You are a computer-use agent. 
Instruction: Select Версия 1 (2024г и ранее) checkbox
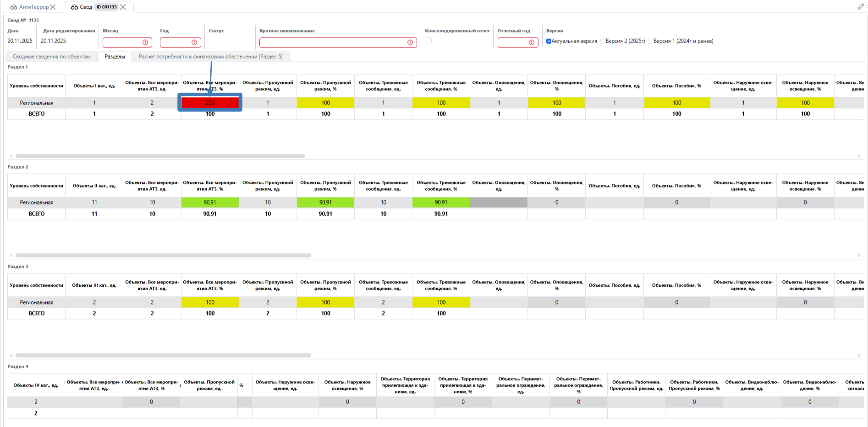click(x=651, y=41)
